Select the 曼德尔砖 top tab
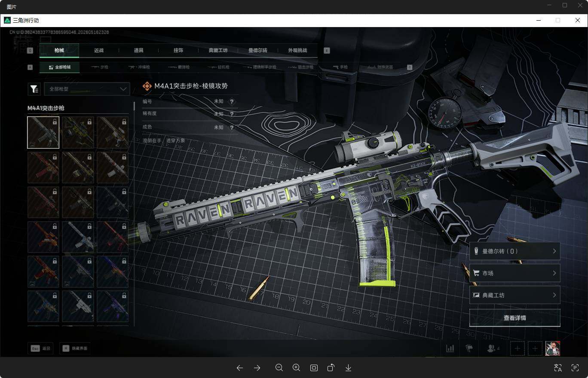Viewport: 588px width, 378px height. pos(258,50)
